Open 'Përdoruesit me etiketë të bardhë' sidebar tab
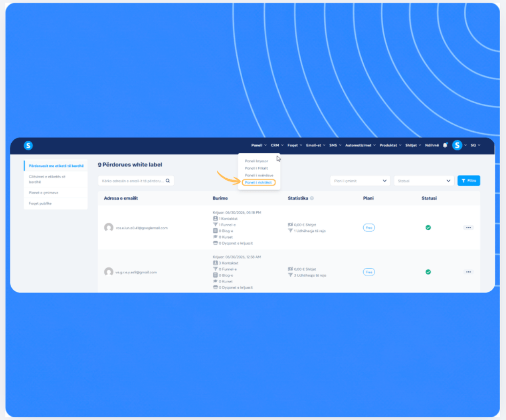The width and height of the screenshot is (506, 420). point(56,166)
